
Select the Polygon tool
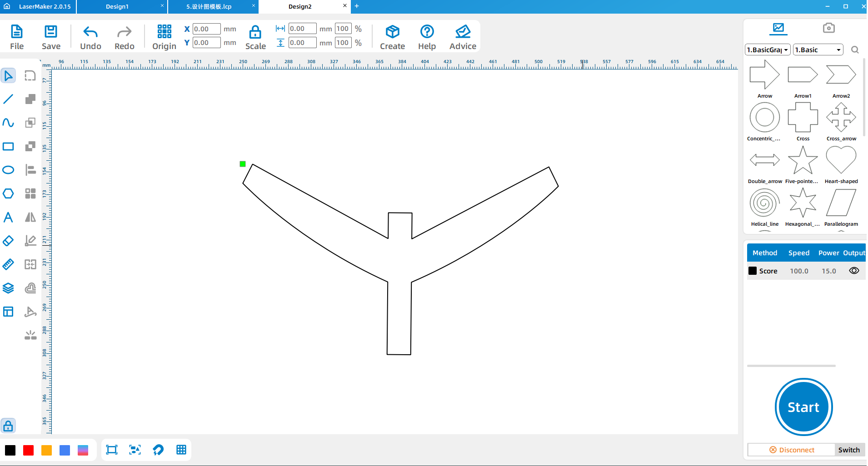click(8, 193)
